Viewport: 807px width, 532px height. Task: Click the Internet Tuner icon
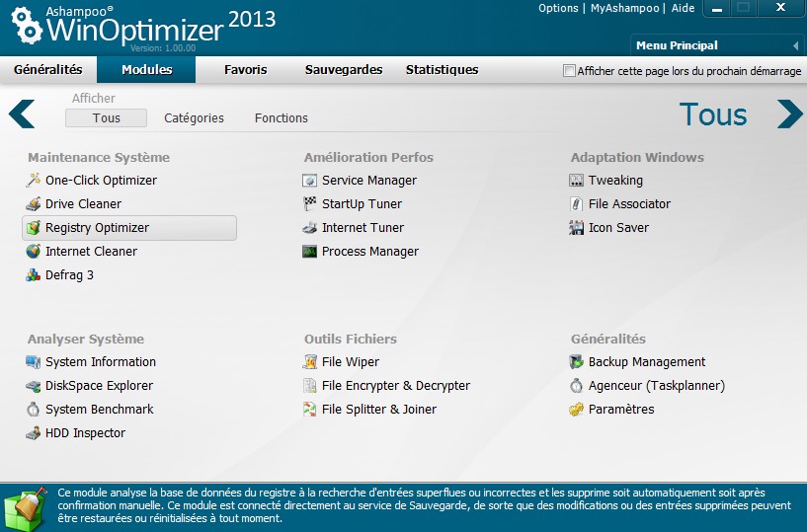click(x=309, y=227)
